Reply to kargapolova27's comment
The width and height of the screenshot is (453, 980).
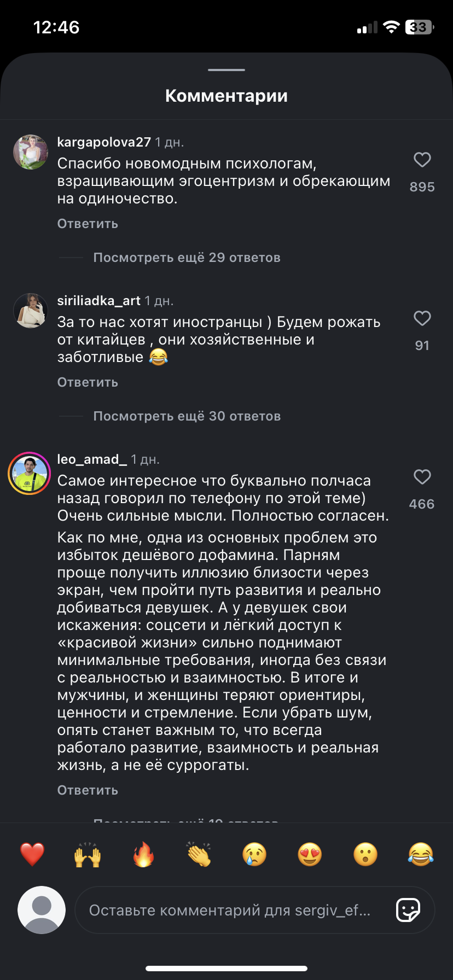pyautogui.click(x=88, y=224)
